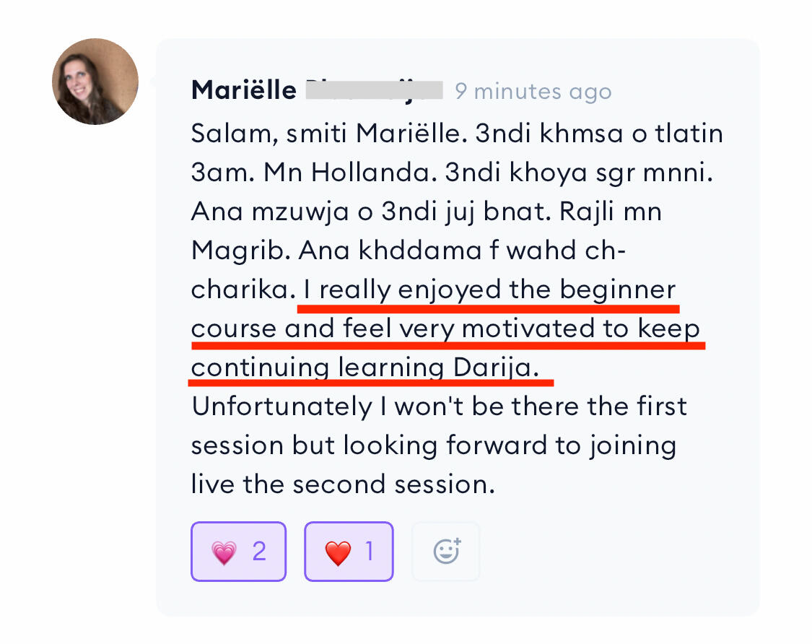Click the sentence starting with "Unfortunately"

tap(438, 406)
